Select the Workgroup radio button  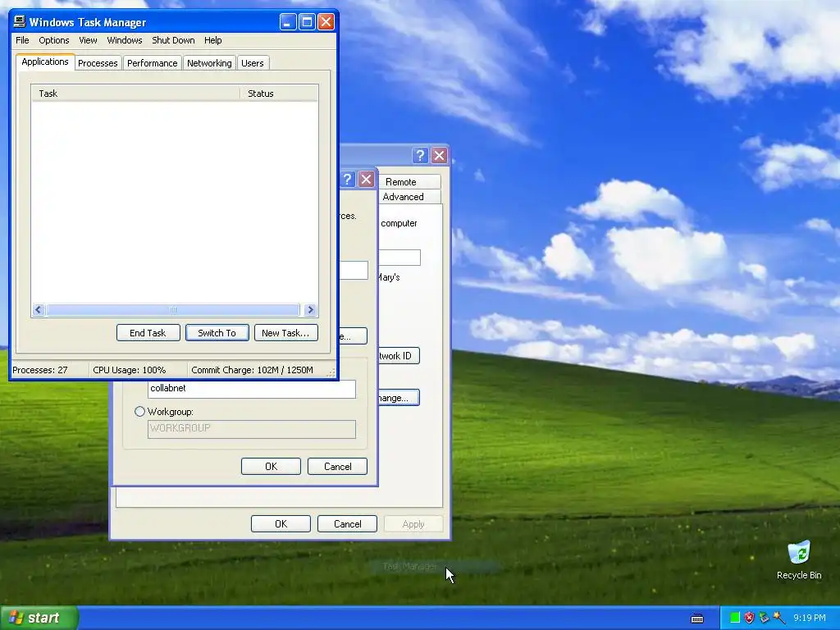click(x=139, y=412)
